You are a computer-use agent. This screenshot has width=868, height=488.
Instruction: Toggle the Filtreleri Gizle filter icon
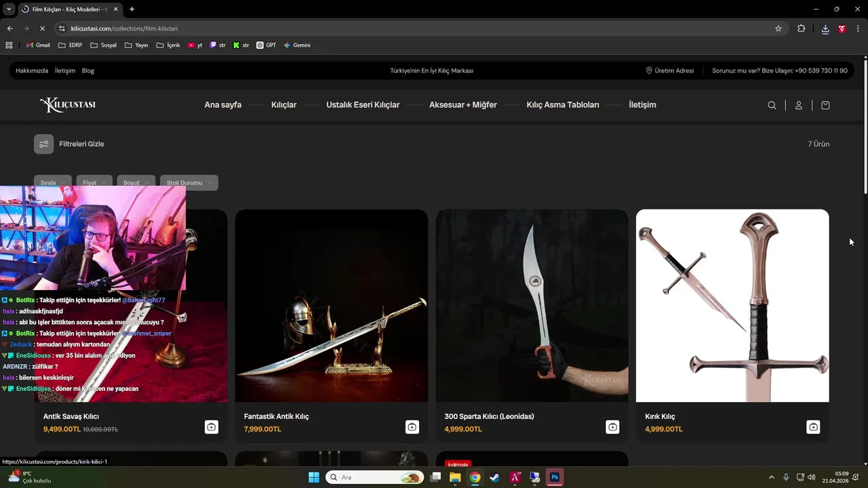pos(44,144)
